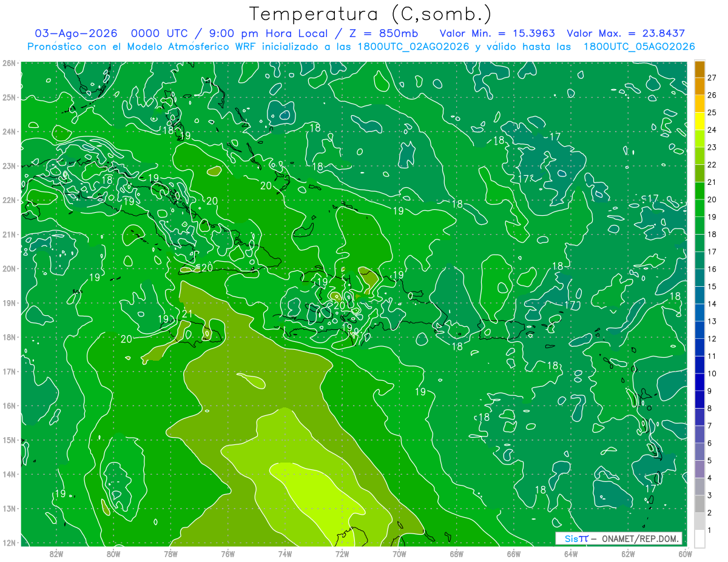Click the '72W' longitude axis label
This screenshot has width=728, height=562.
(342, 554)
